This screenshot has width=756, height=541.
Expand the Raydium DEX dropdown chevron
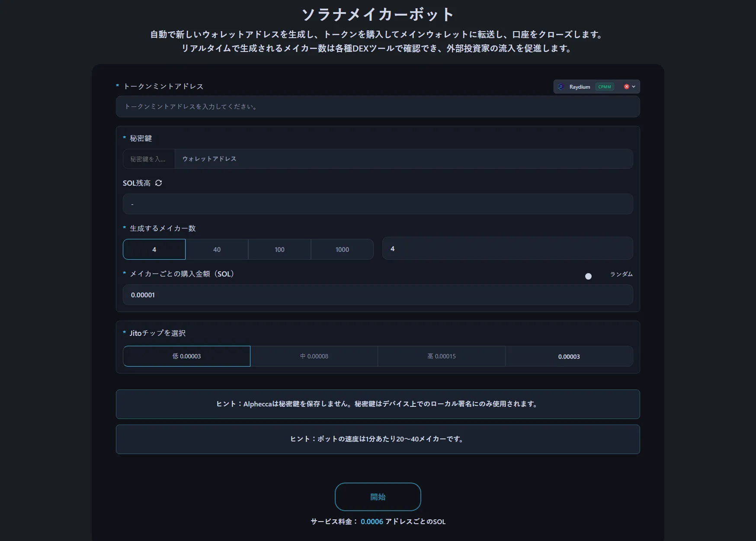(634, 87)
